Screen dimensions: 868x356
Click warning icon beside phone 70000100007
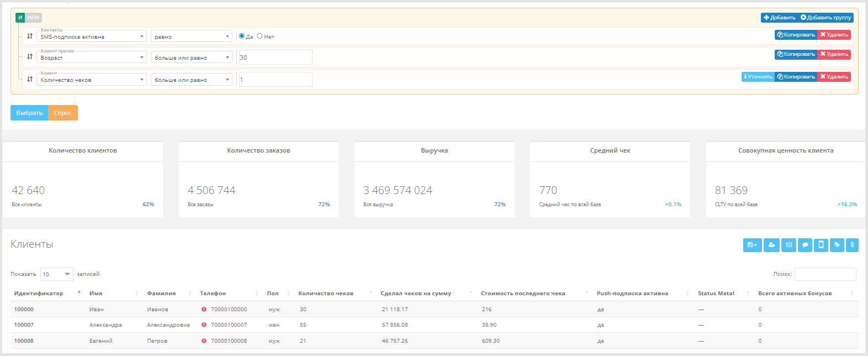click(204, 325)
